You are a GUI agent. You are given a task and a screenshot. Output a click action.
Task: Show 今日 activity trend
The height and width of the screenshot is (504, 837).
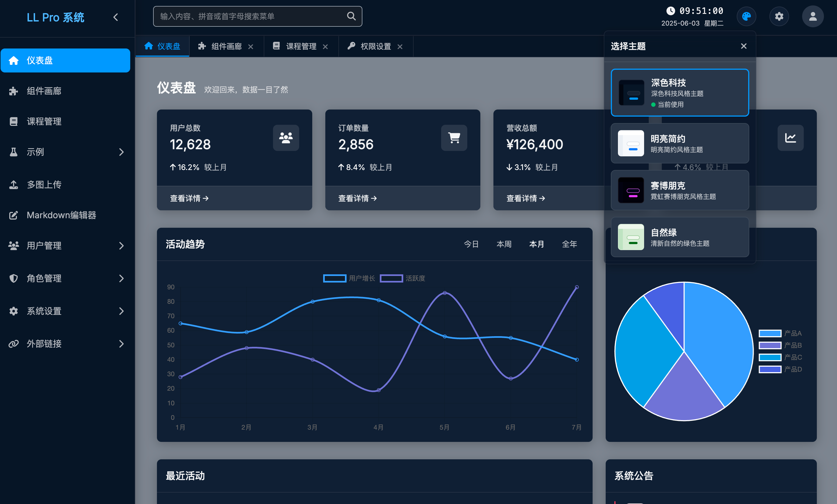(x=471, y=244)
